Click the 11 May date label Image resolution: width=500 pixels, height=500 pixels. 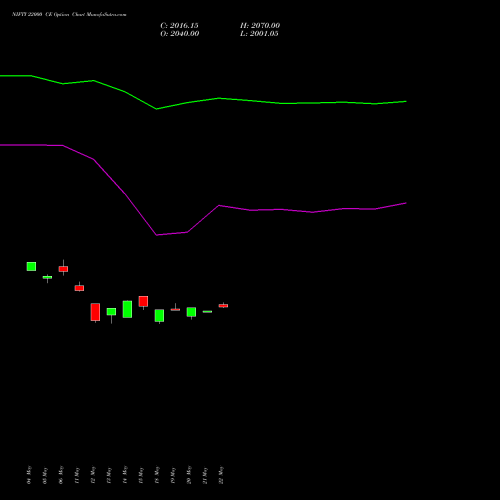coord(77,475)
